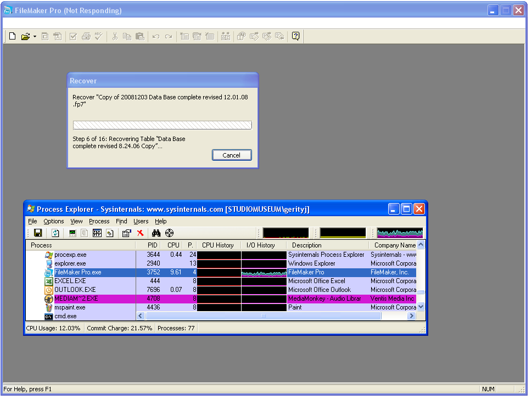Click the Copy icon in FileMaker toolbar
The image size is (532, 400).
pos(127,36)
